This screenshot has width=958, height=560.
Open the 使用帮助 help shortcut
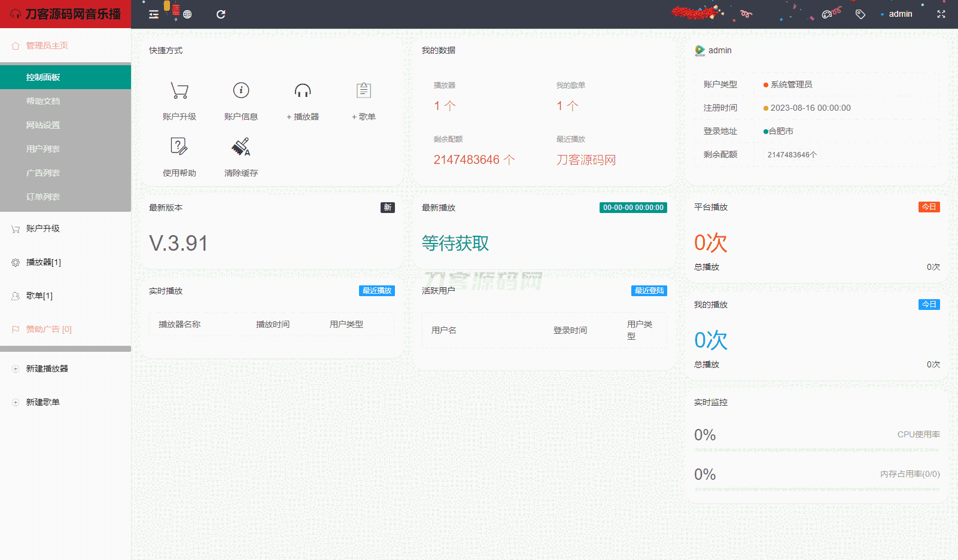pos(180,147)
